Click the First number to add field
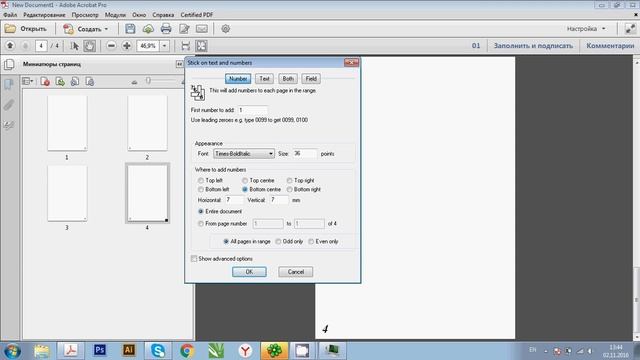640x360 pixels. (x=253, y=110)
